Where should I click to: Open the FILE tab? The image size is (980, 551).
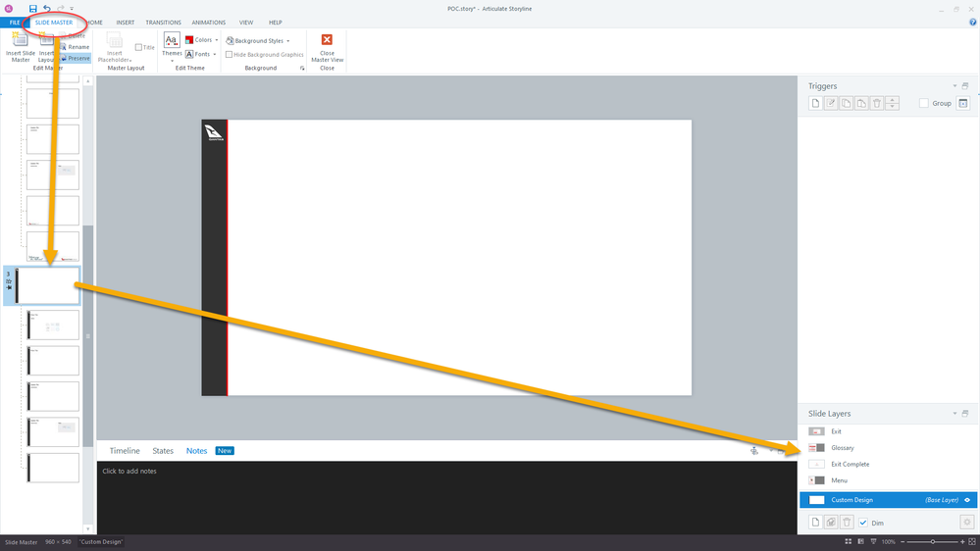pyautogui.click(x=15, y=23)
